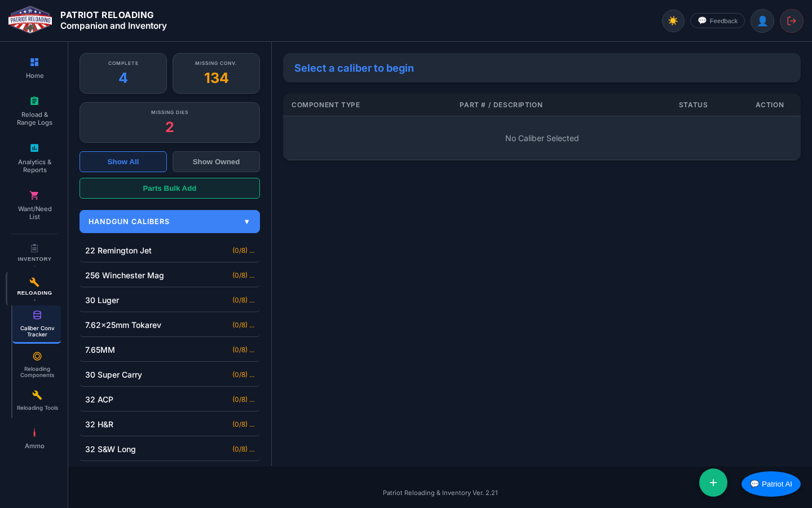Select Caliber Conv Tracker item

coord(37,324)
